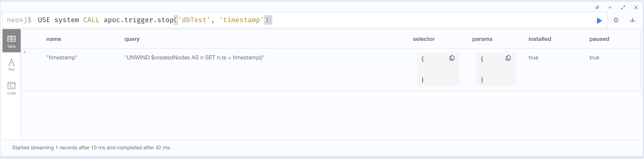The width and height of the screenshot is (644, 159).
Task: Open the Code result view
Action: 11,88
